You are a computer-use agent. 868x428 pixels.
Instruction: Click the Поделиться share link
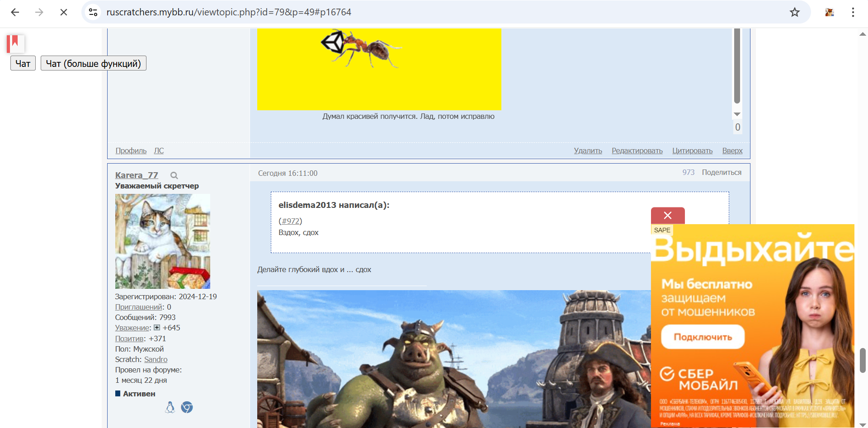[722, 172]
